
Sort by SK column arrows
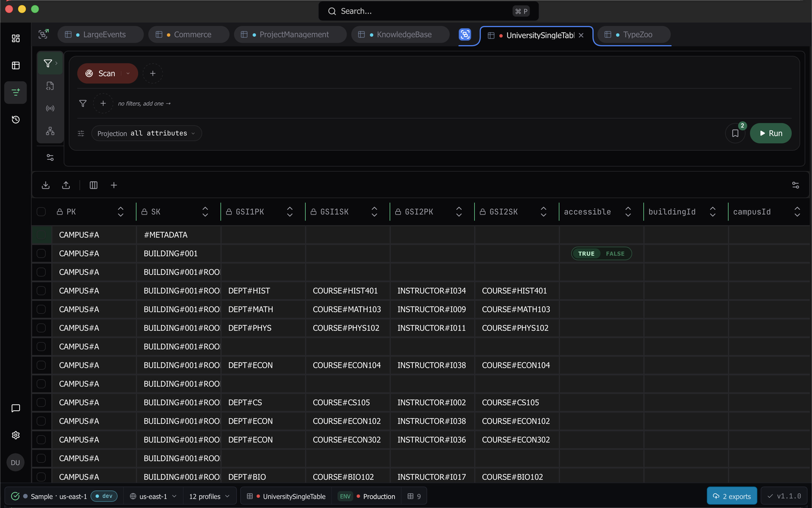(x=205, y=212)
